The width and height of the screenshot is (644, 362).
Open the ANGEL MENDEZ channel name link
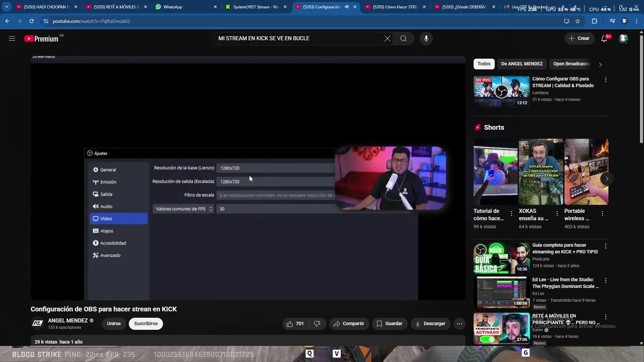tap(68, 320)
